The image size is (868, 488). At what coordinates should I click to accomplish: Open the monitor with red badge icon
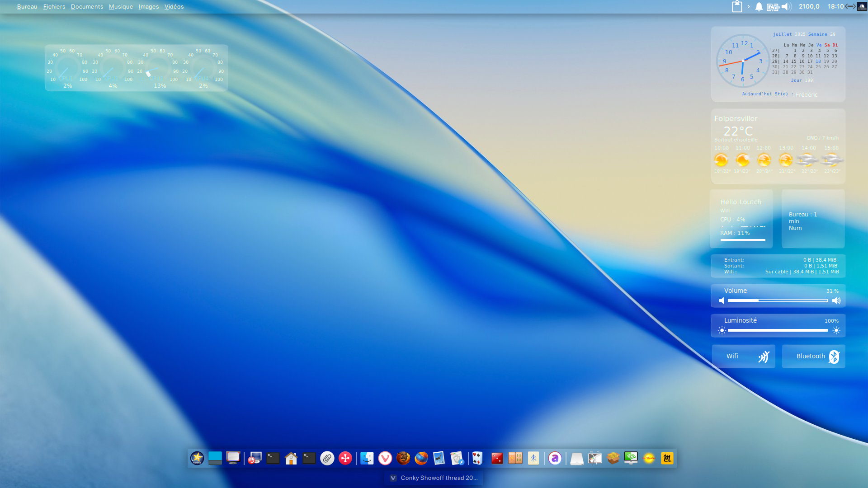pyautogui.click(x=255, y=458)
